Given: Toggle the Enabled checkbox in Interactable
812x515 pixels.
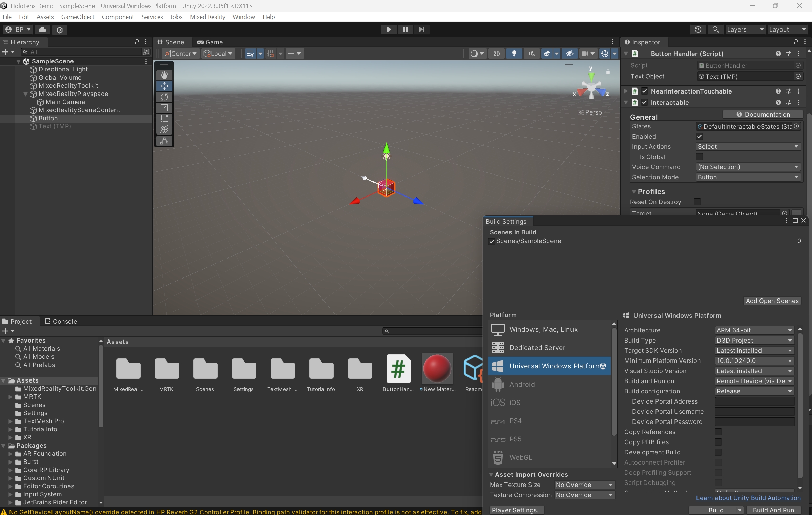Looking at the screenshot, I should 699,137.
